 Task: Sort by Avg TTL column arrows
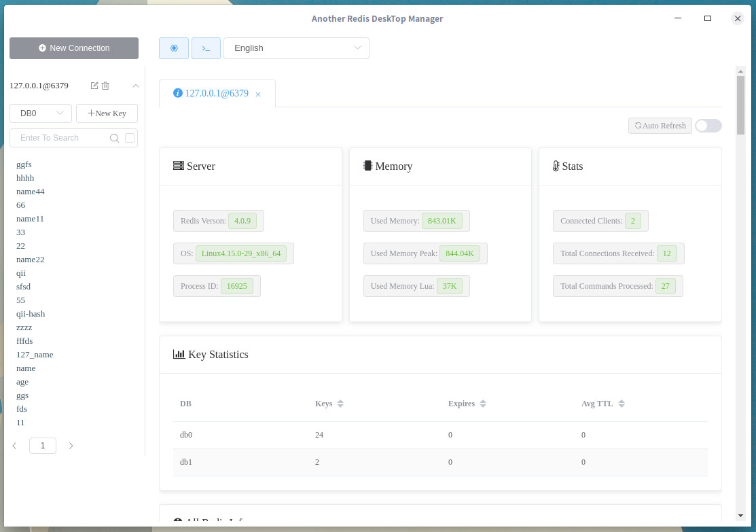point(622,404)
